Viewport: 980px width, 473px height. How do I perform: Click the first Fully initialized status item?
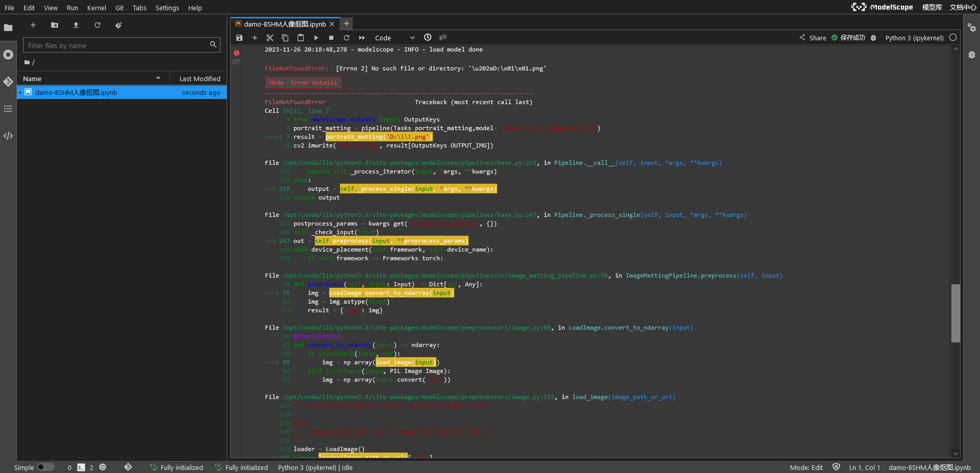coord(177,467)
